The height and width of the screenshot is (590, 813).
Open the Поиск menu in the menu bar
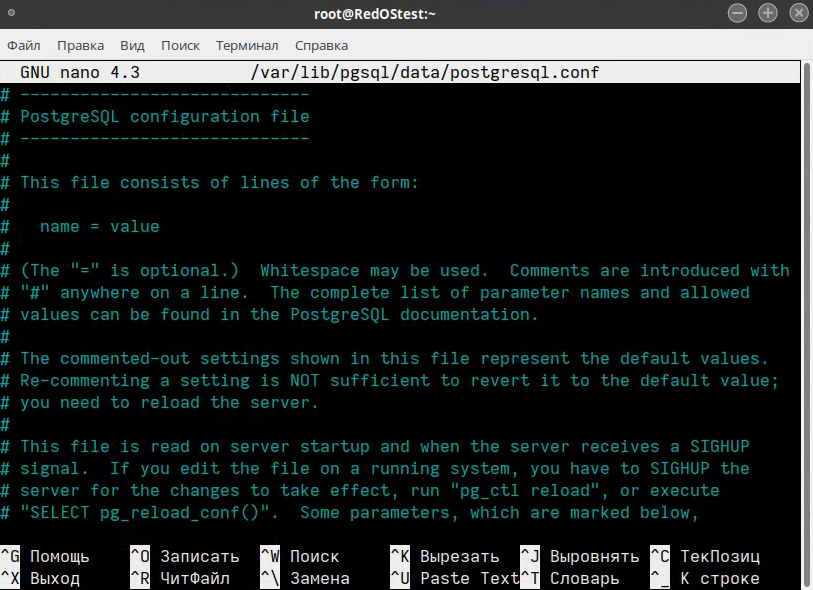pyautogui.click(x=179, y=45)
